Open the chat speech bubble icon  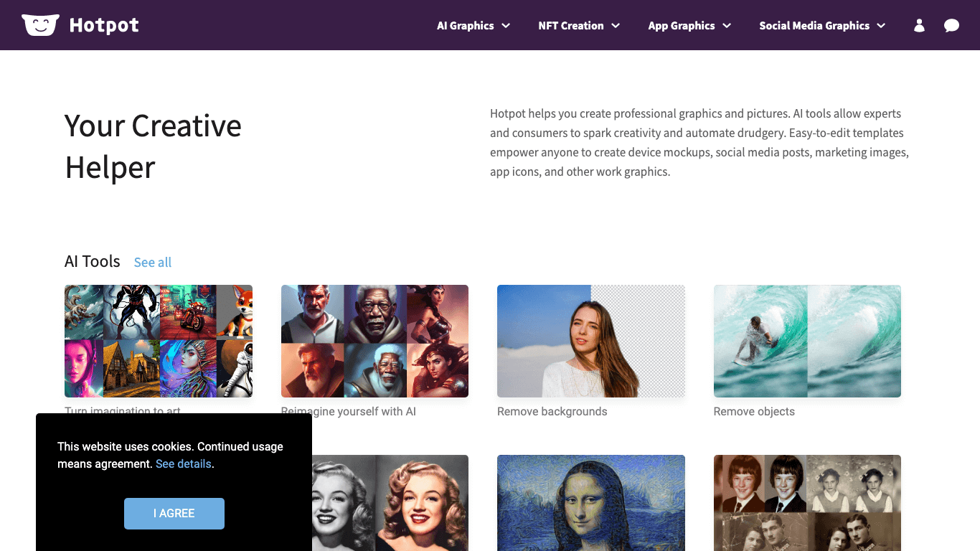(x=951, y=26)
